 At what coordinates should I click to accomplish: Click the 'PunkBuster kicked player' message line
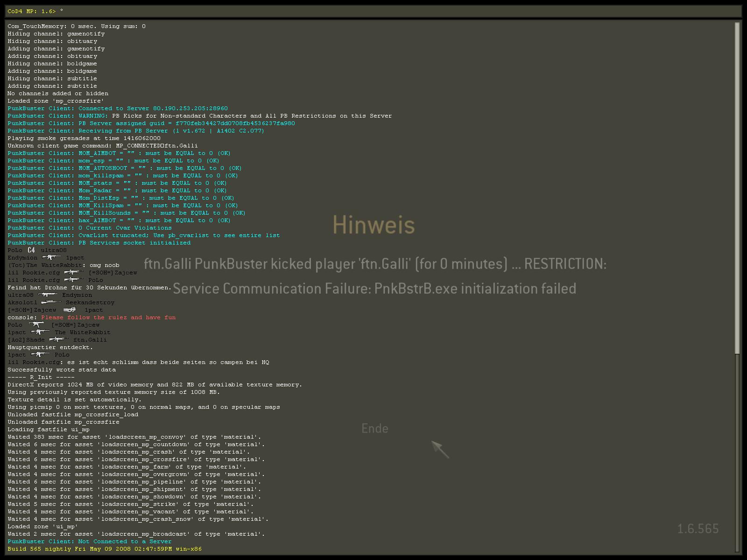[x=375, y=264]
